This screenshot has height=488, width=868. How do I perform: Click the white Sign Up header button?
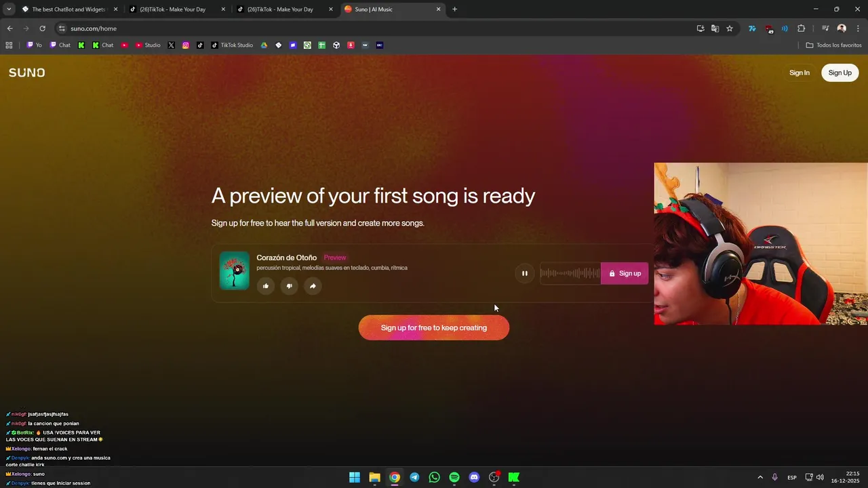840,73
